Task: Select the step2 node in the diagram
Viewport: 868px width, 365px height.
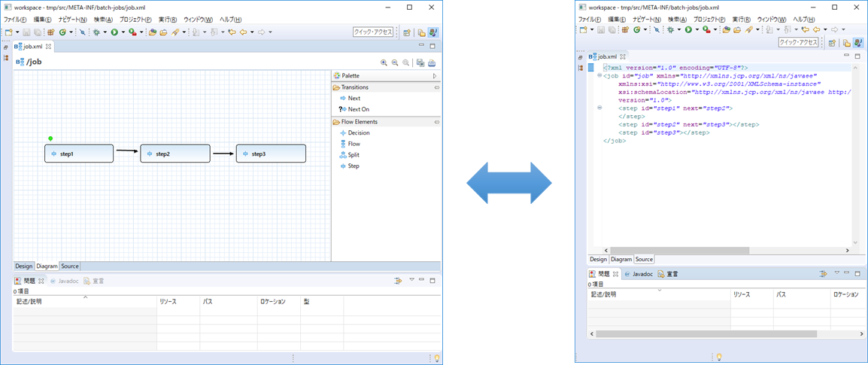Action: 175,154
